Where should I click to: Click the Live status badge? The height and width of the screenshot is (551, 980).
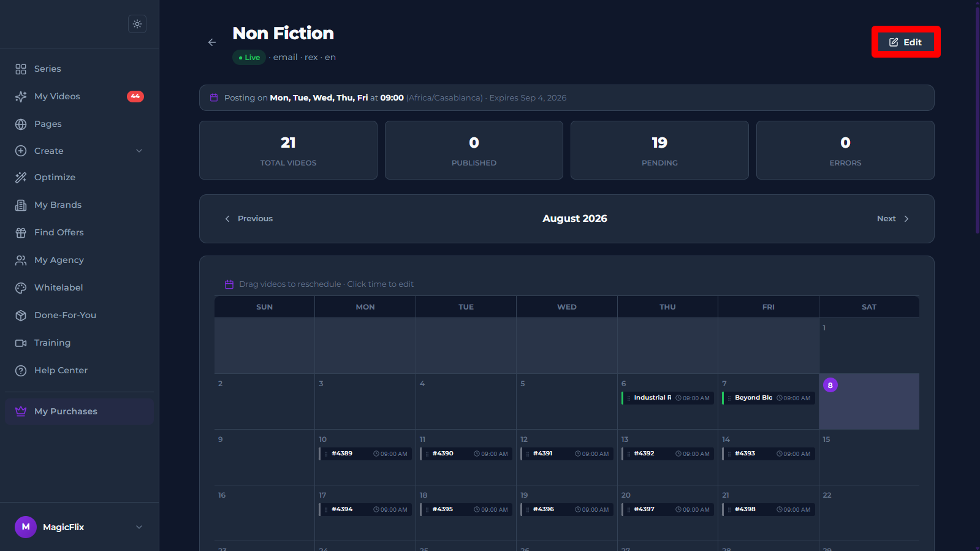coord(249,58)
